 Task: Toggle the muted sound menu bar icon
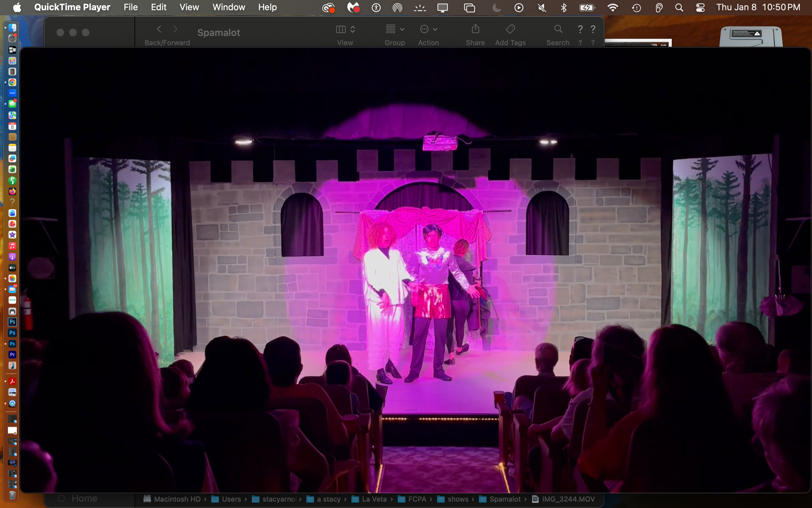[x=541, y=7]
